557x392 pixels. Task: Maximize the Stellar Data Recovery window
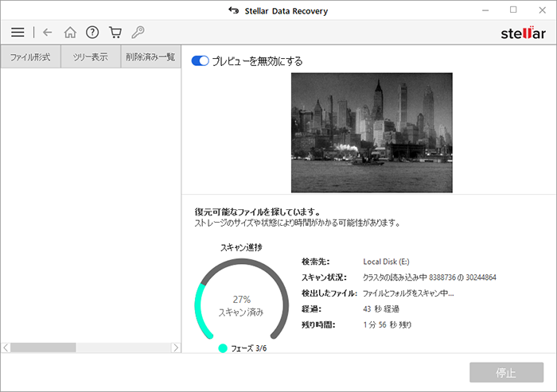513,10
